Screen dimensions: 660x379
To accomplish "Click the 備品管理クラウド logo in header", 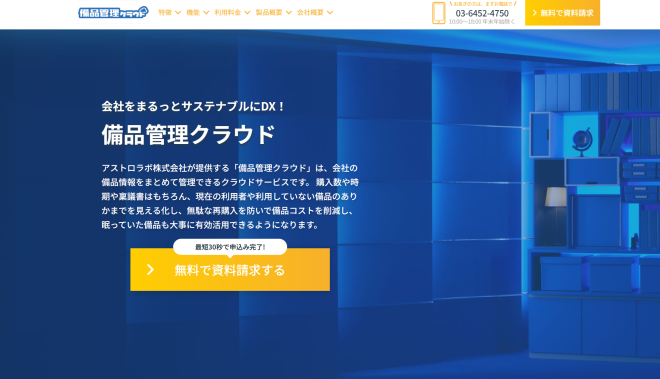I will click(113, 12).
